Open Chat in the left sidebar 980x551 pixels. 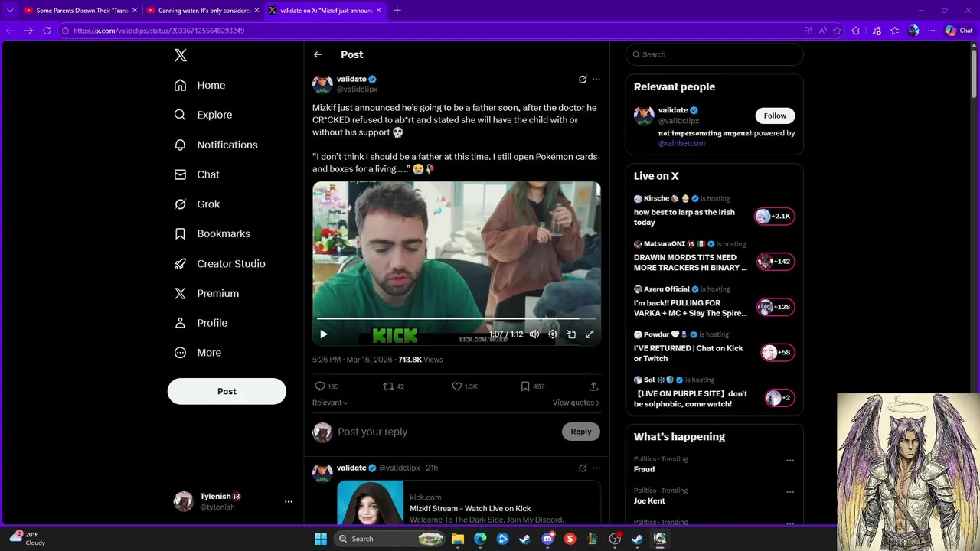pos(197,174)
